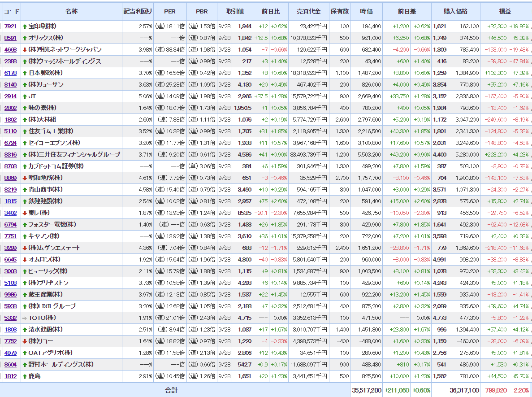Click the 売買代金 column header
The height and width of the screenshot is (397, 532).
pos(308,11)
